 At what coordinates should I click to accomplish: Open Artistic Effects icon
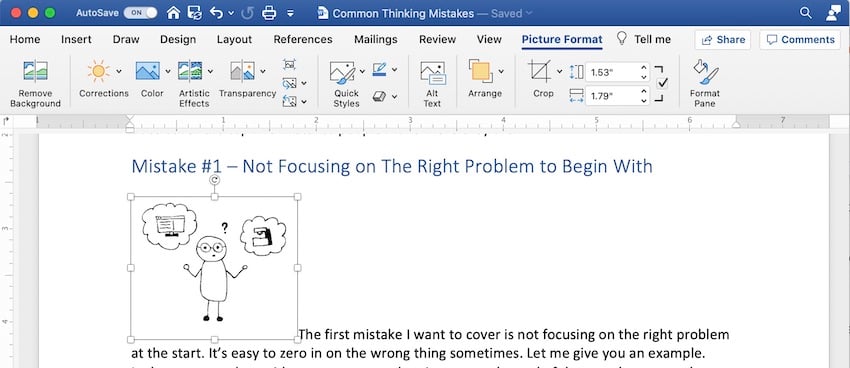(190, 71)
